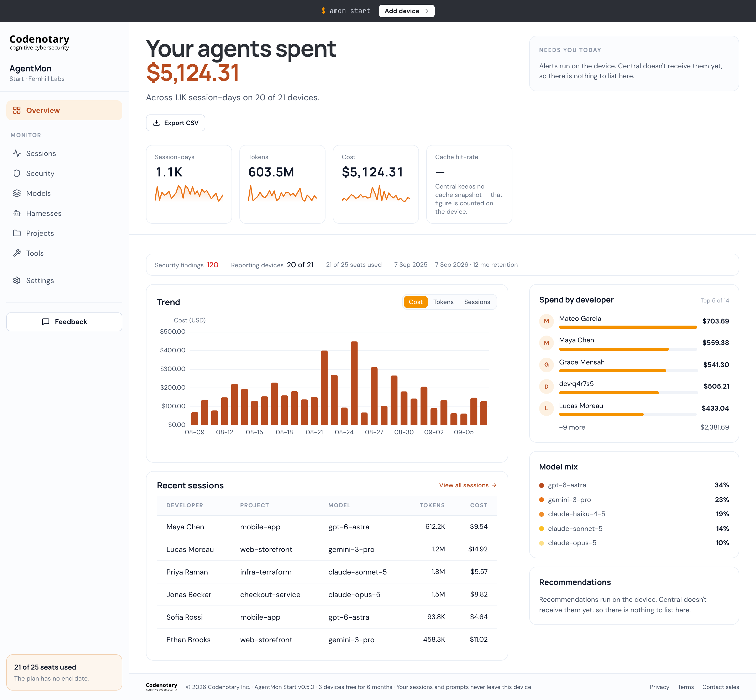Click Mateo Garcia's spend progress bar
The width and height of the screenshot is (756, 700).
628,327
